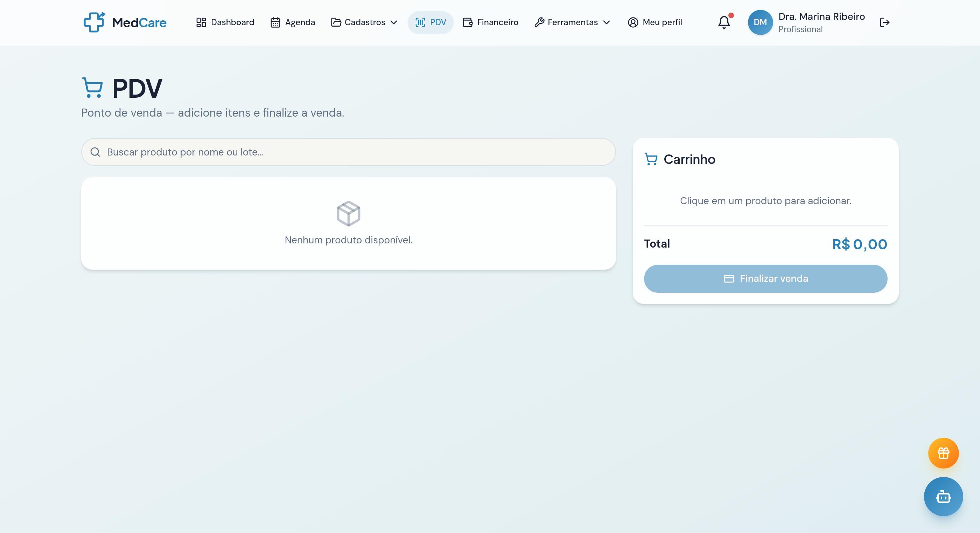The width and height of the screenshot is (980, 533).
Task: Click the DM user avatar
Action: tap(760, 22)
